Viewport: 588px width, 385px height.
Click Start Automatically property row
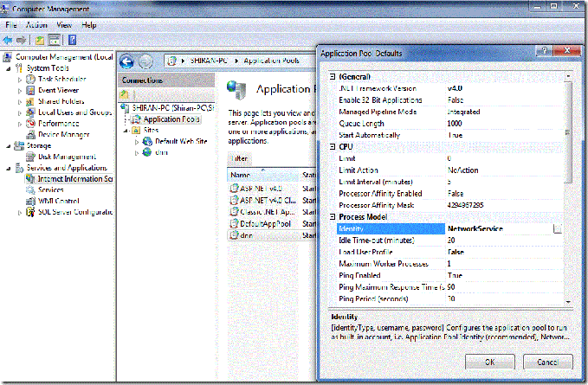coord(450,135)
